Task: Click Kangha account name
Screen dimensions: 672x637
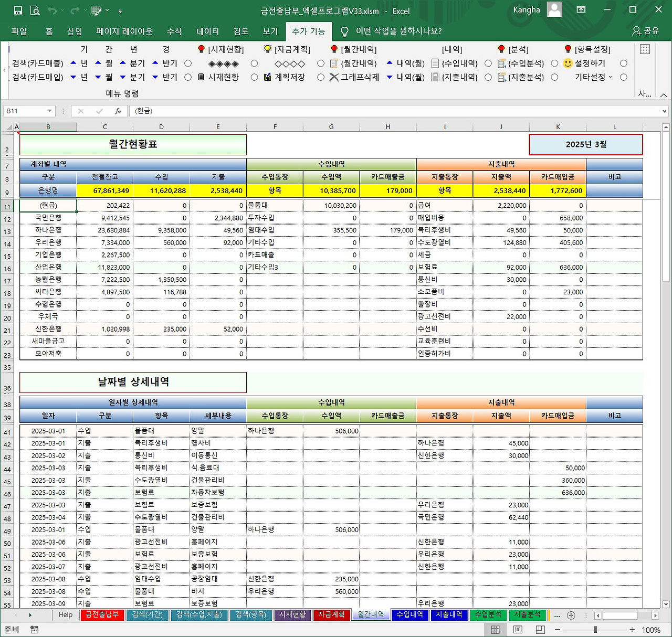Action: click(x=527, y=9)
